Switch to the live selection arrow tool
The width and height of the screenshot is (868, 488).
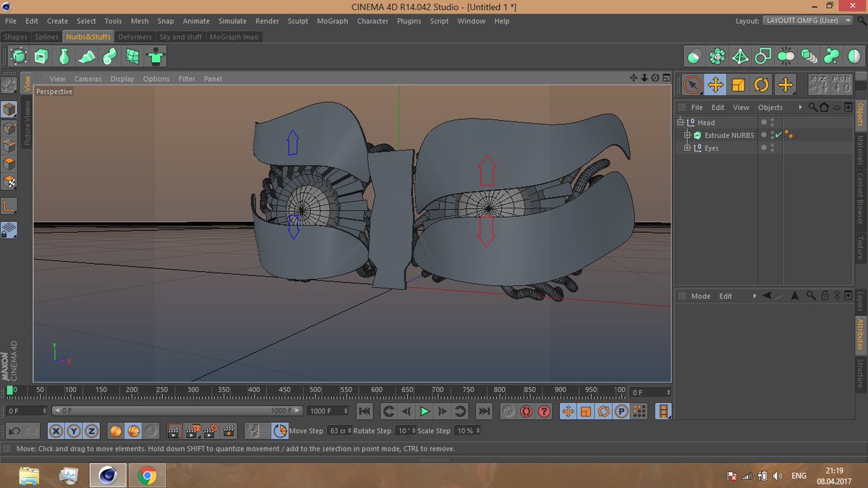(692, 85)
